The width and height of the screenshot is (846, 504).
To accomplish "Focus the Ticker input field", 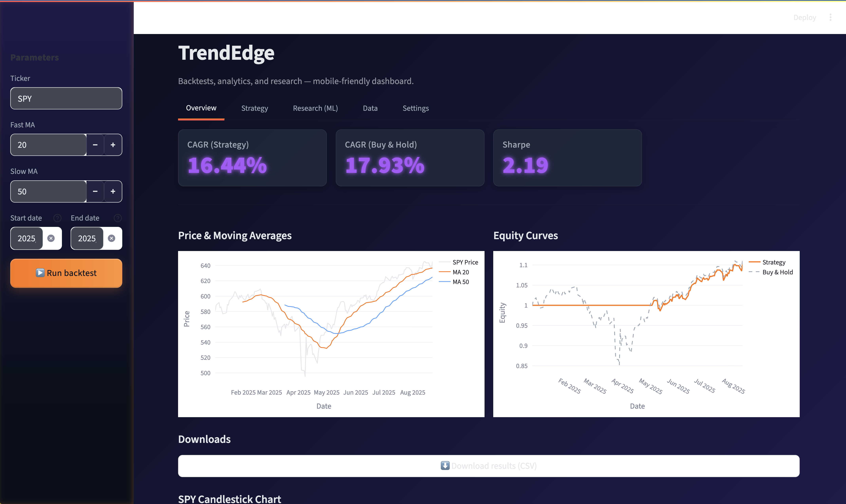I will tap(66, 99).
